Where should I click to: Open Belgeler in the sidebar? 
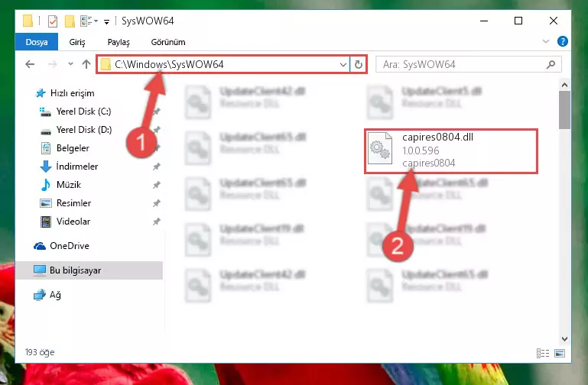73,148
